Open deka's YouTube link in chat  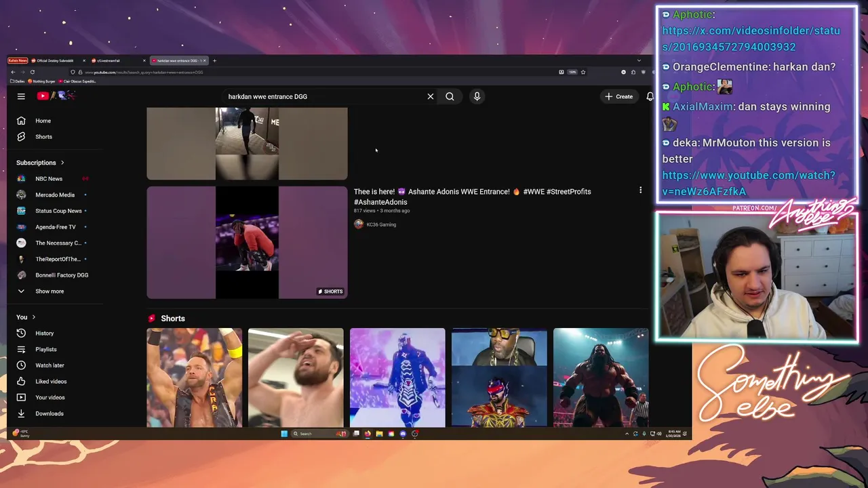pyautogui.click(x=749, y=183)
